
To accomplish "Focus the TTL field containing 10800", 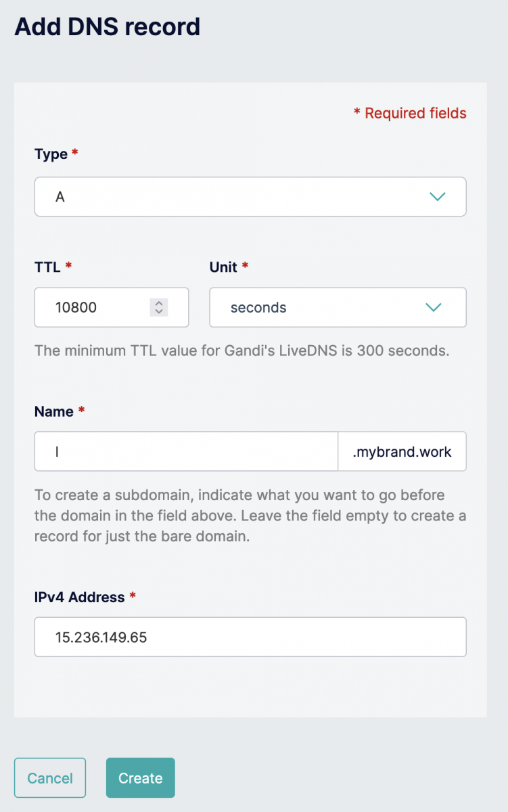I will [x=112, y=307].
